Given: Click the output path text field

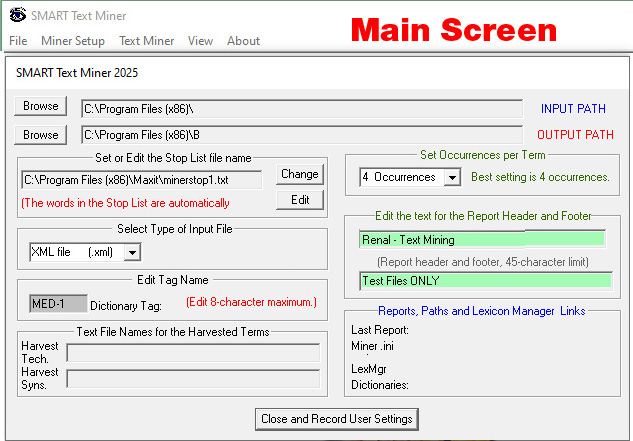Looking at the screenshot, I should pyautogui.click(x=302, y=135).
